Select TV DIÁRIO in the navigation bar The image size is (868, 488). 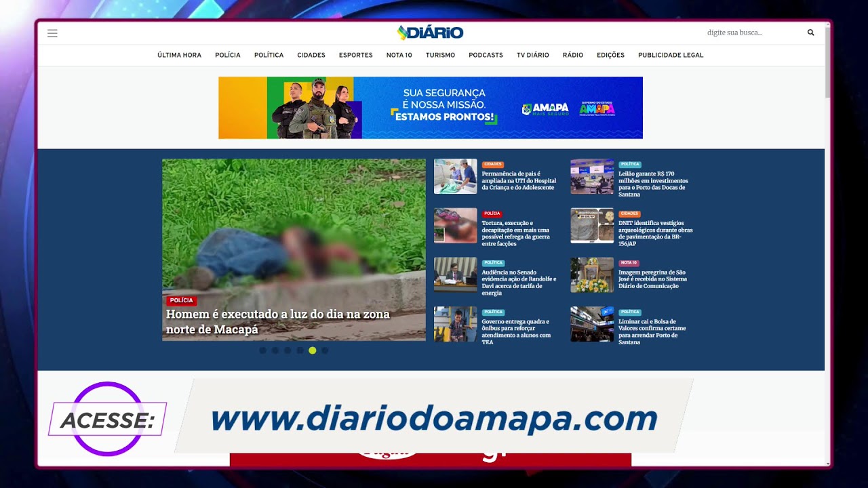[532, 55]
